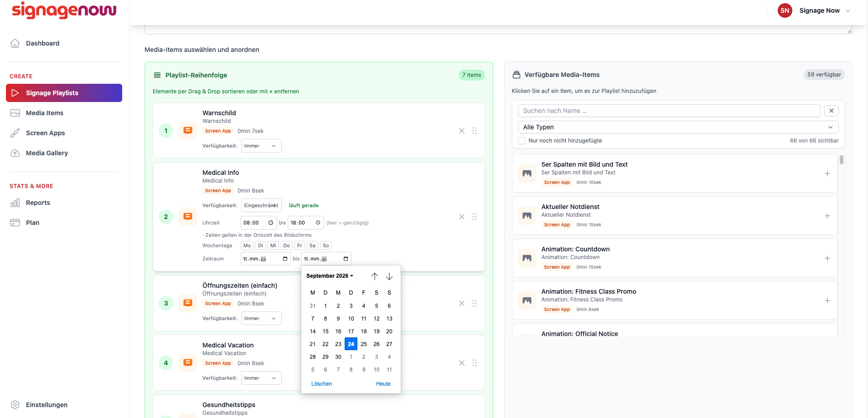
Task: Click Medical Info Screen App orange icon
Action: tap(188, 217)
